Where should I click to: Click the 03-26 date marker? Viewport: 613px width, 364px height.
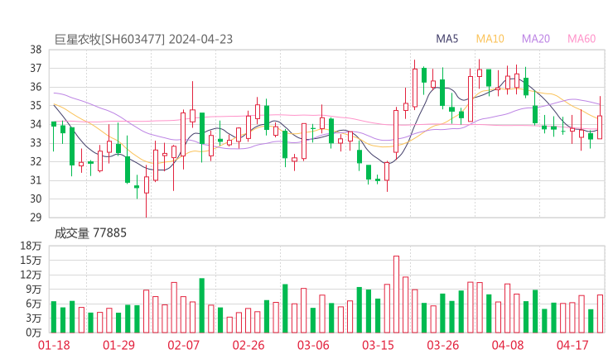(x=442, y=345)
